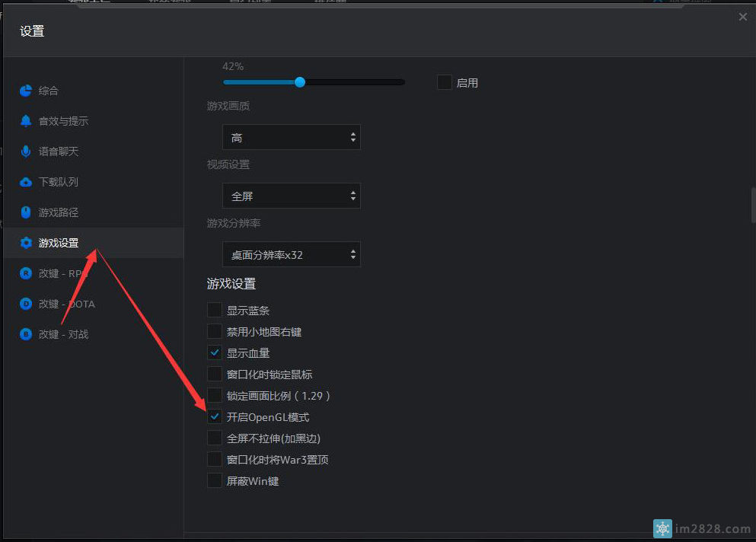Viewport: 756px width, 542px height.
Task: Switch to the 改键 - RPG tab
Action: 63,273
